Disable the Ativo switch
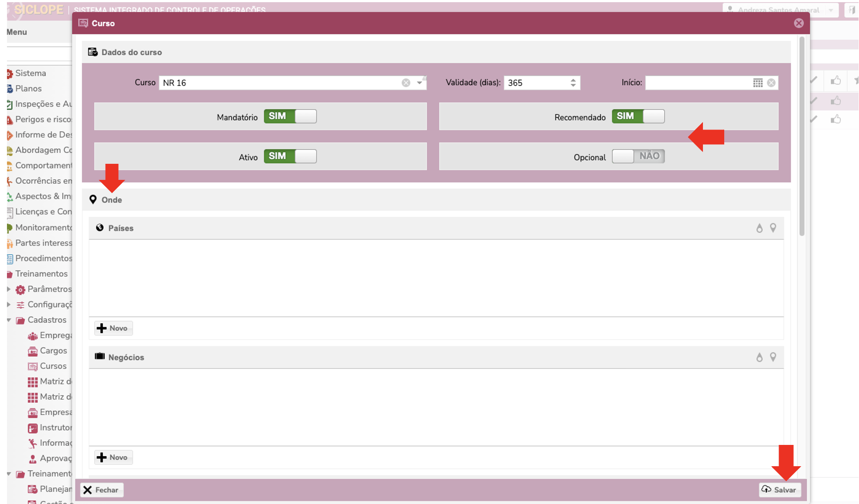The width and height of the screenshot is (859, 504). click(x=290, y=156)
